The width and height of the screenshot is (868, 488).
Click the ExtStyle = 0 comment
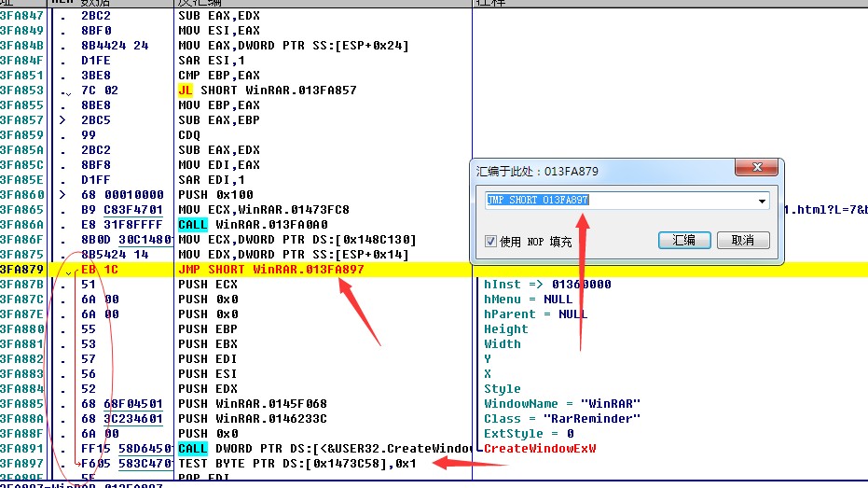529,433
